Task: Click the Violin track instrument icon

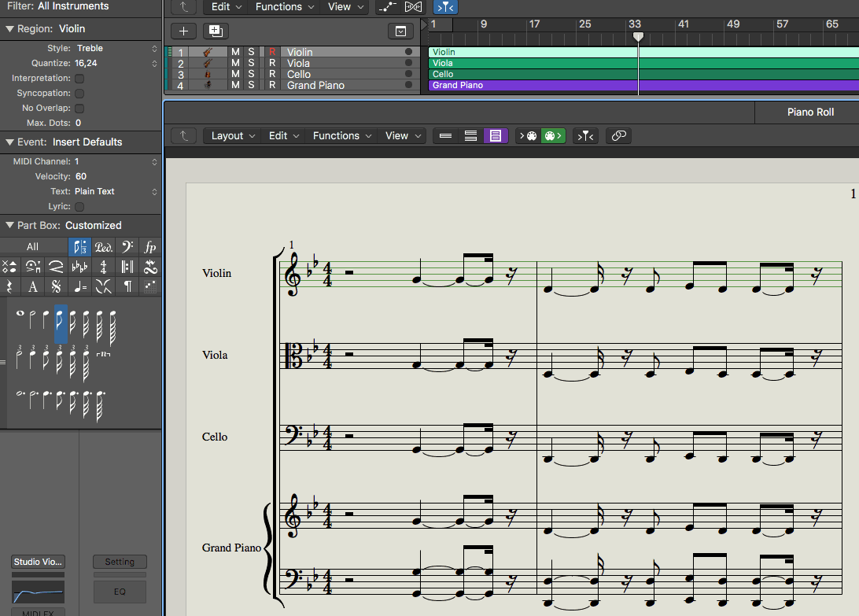Action: point(208,52)
